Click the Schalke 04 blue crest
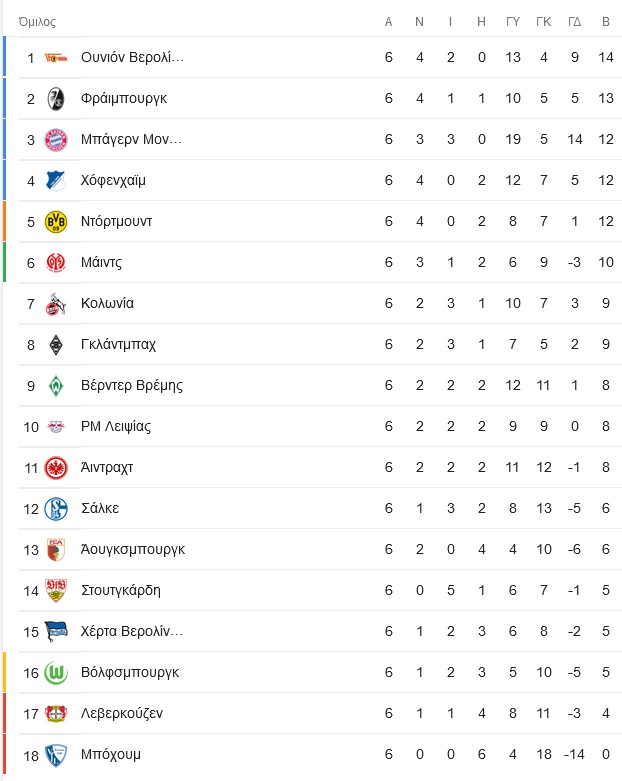622x781 pixels. (56, 509)
